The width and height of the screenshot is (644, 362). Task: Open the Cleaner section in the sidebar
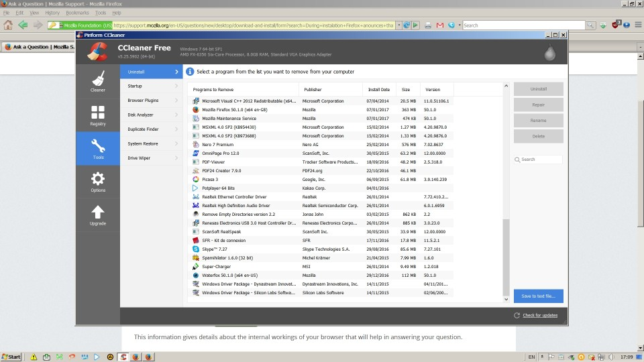(98, 81)
